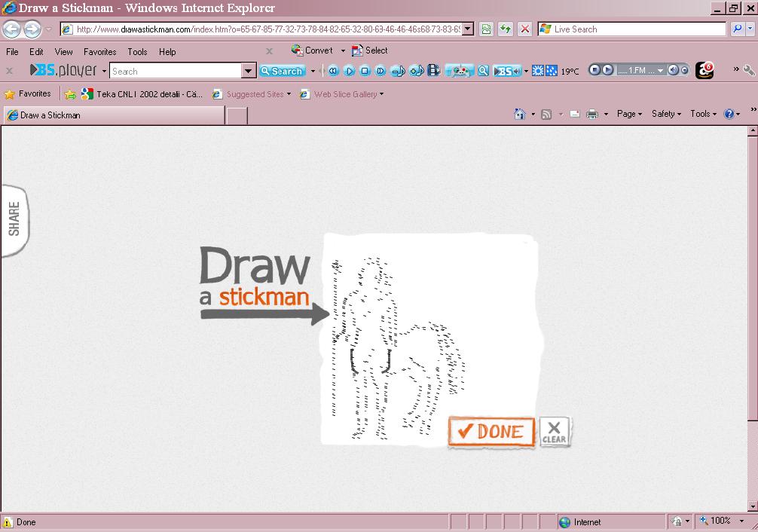Screen dimensions: 758x532
Task: Click the browser Forward arrow button
Action: pos(32,29)
